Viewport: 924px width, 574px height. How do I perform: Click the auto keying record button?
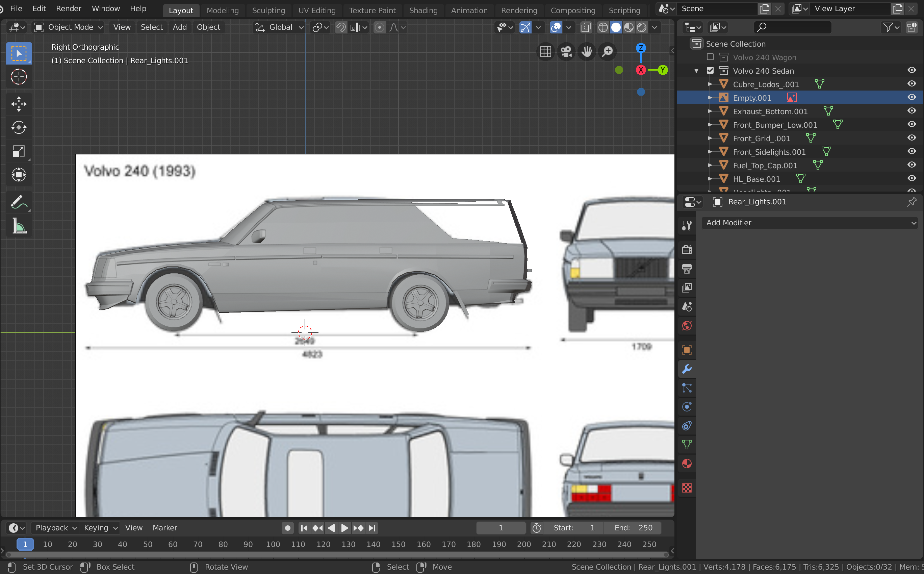point(288,528)
